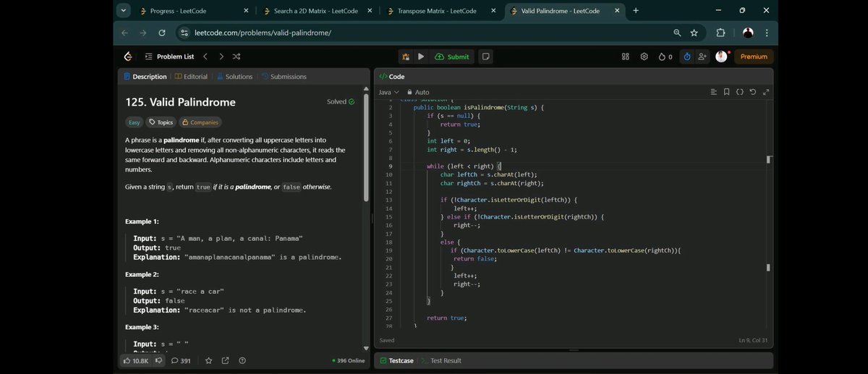The image size is (868, 374).
Task: Open the Problem List panel
Action: pos(169,56)
